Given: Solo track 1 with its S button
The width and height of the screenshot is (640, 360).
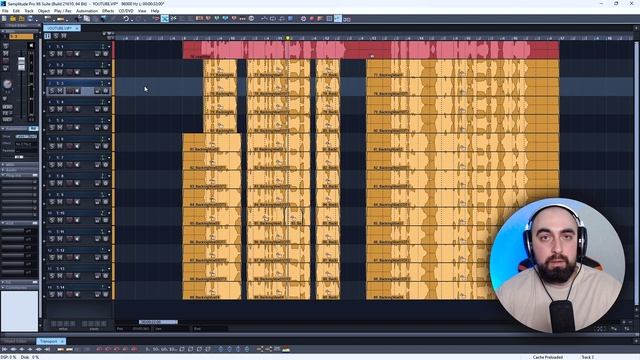Looking at the screenshot, I should (x=52, y=54).
